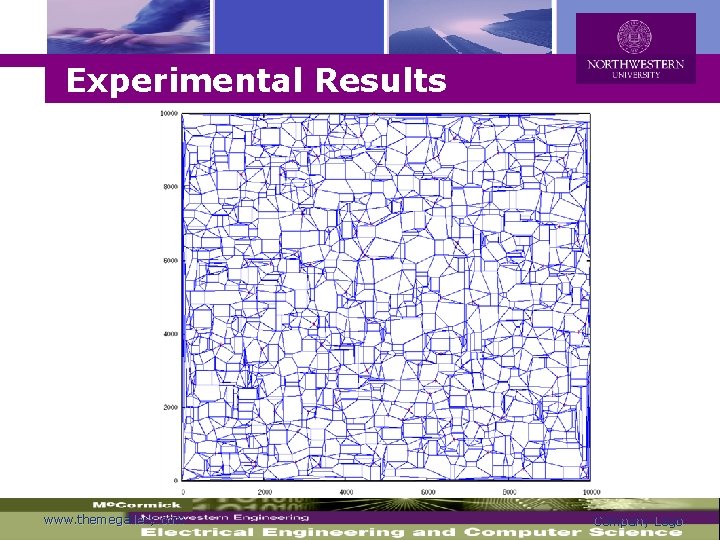This screenshot has height=540, width=720.
Task: Click the hands-on-keyboard header image
Action: 129,27
